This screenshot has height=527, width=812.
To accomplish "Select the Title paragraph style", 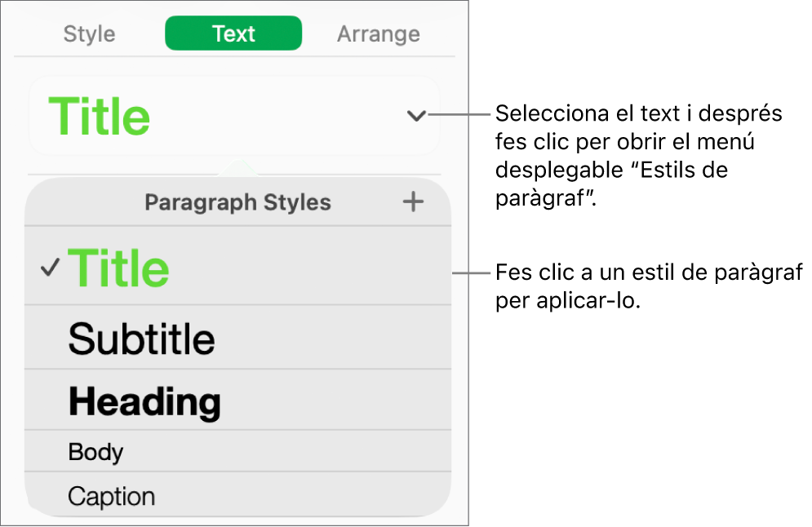I will pos(120,269).
